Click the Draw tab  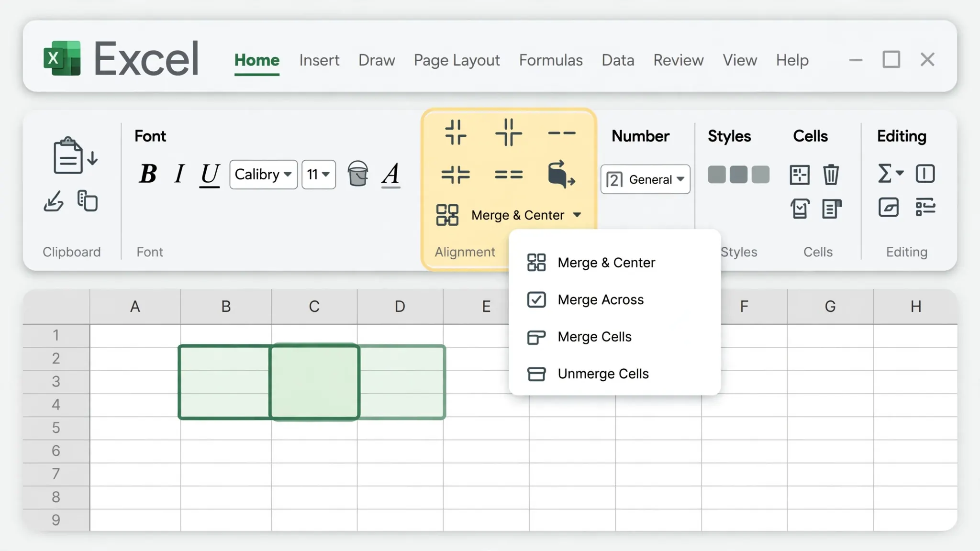377,60
